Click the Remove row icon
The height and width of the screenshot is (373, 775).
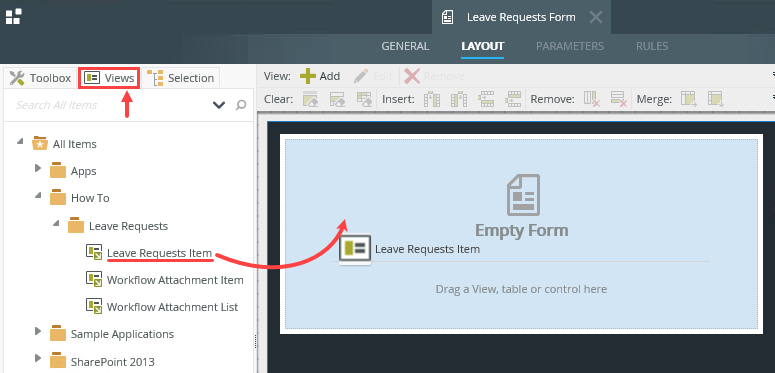click(x=618, y=99)
